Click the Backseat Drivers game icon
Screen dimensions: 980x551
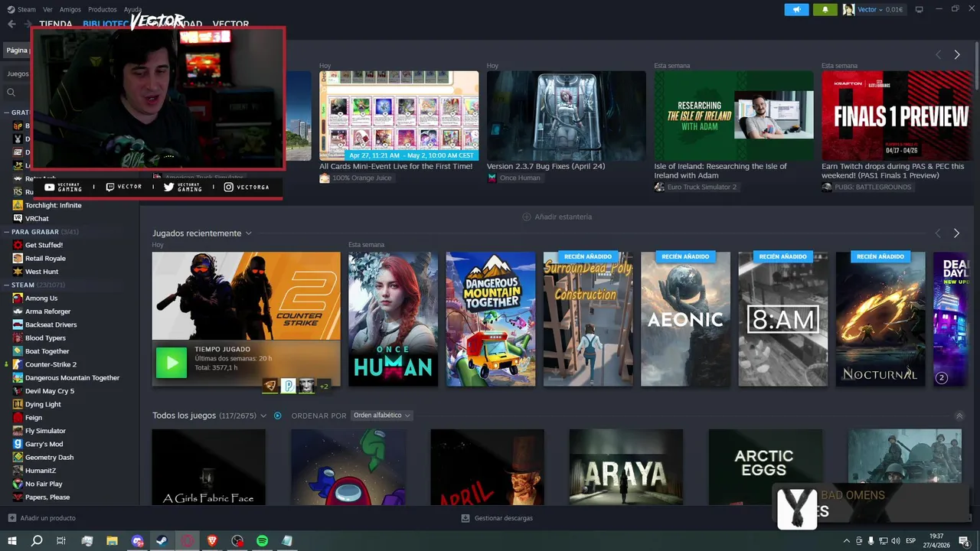(x=18, y=324)
